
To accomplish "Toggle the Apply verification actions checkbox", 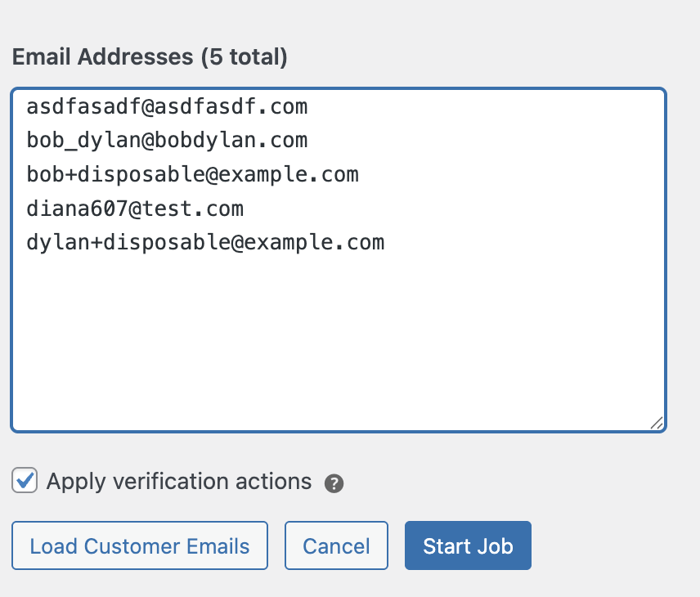I will pyautogui.click(x=25, y=481).
